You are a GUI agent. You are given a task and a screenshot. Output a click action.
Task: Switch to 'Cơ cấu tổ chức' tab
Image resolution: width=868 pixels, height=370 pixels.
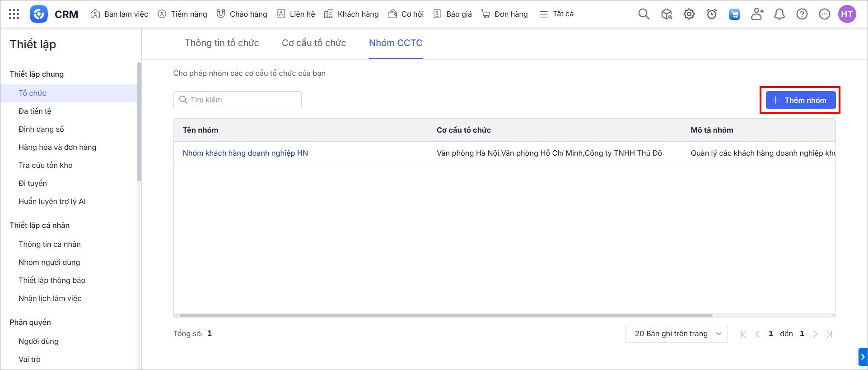tap(314, 43)
